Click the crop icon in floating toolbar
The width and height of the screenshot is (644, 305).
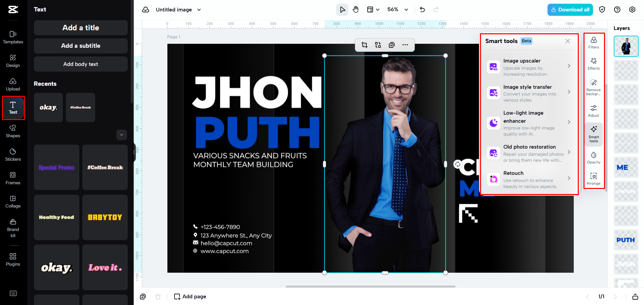point(364,45)
